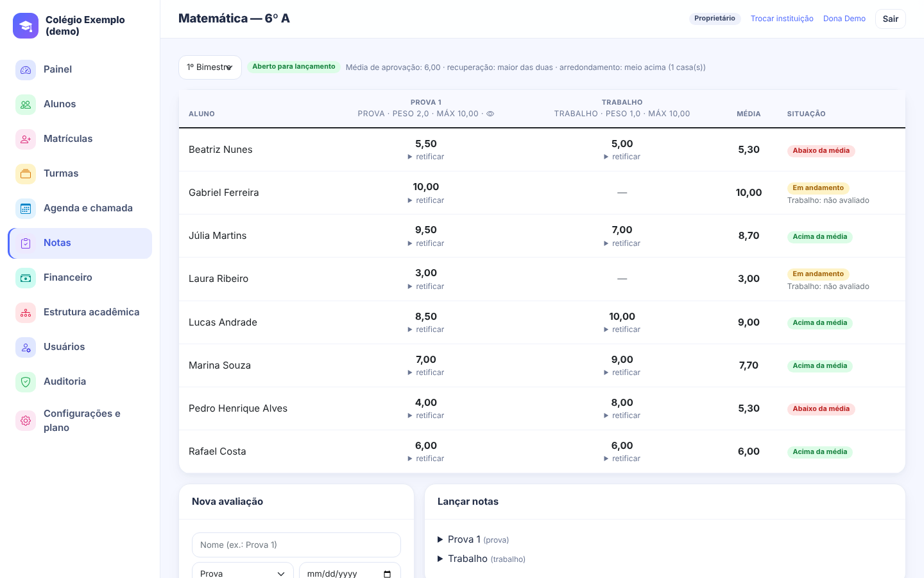Click the Proprietário role badge
Viewport: 924px width, 578px height.
tap(715, 19)
